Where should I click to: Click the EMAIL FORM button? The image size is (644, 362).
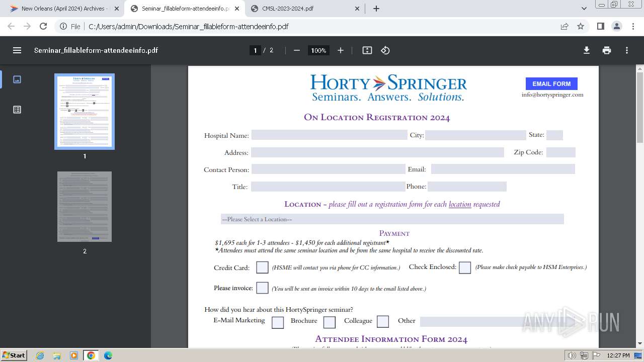coord(551,84)
